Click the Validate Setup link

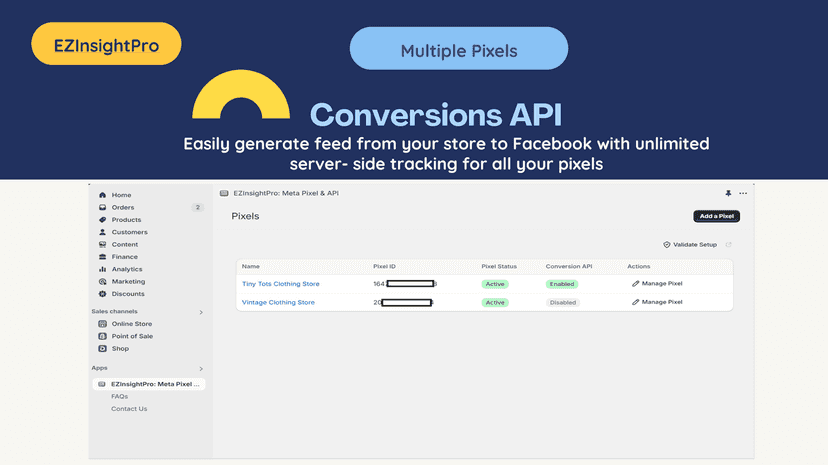(x=694, y=245)
